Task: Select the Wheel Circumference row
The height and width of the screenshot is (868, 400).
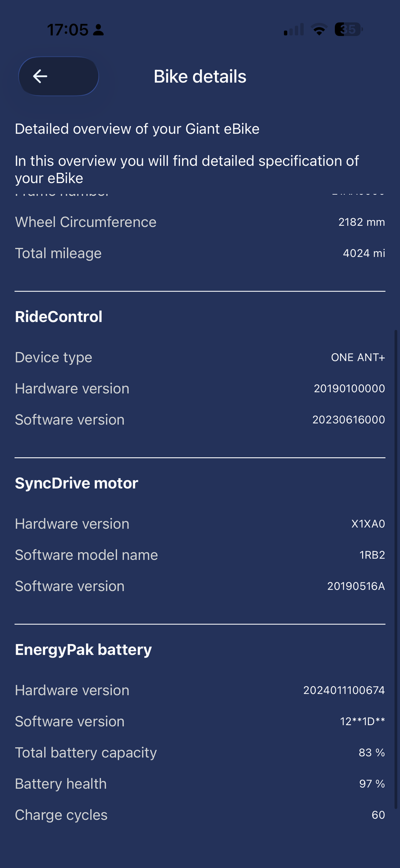Action: (200, 222)
